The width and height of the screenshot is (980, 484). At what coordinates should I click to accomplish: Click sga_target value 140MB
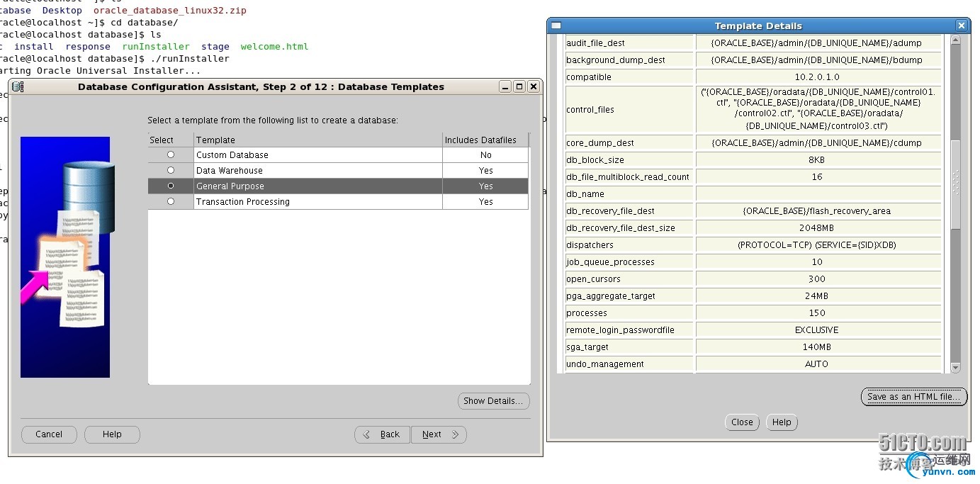(817, 347)
